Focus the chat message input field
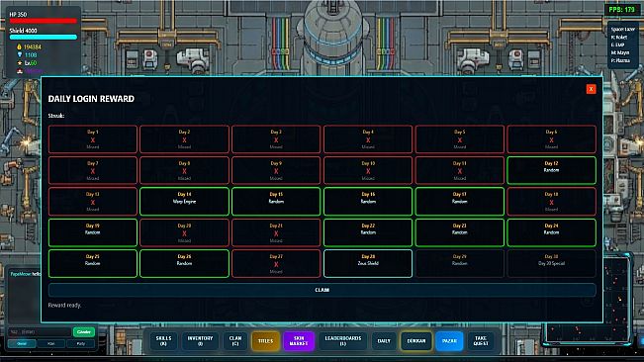Image resolution: width=644 pixels, height=362 pixels. tap(40, 331)
